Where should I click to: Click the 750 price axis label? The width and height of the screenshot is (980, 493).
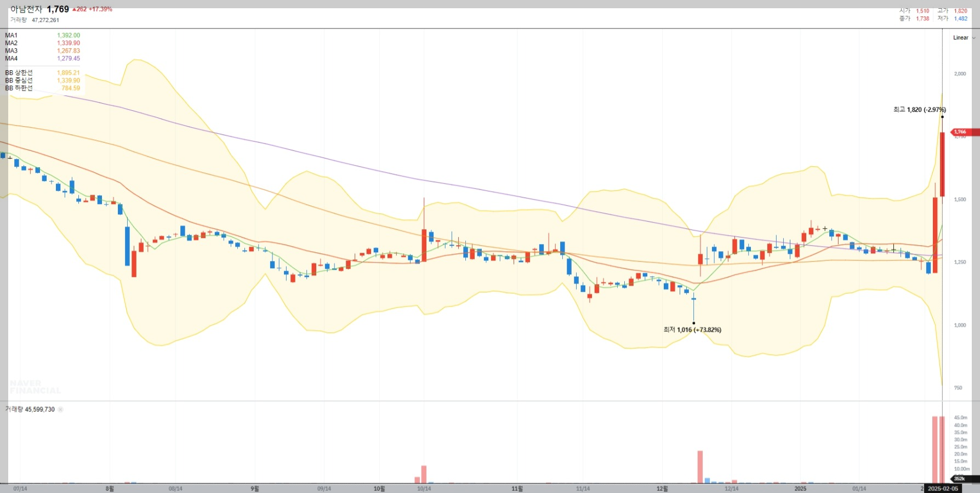click(958, 388)
